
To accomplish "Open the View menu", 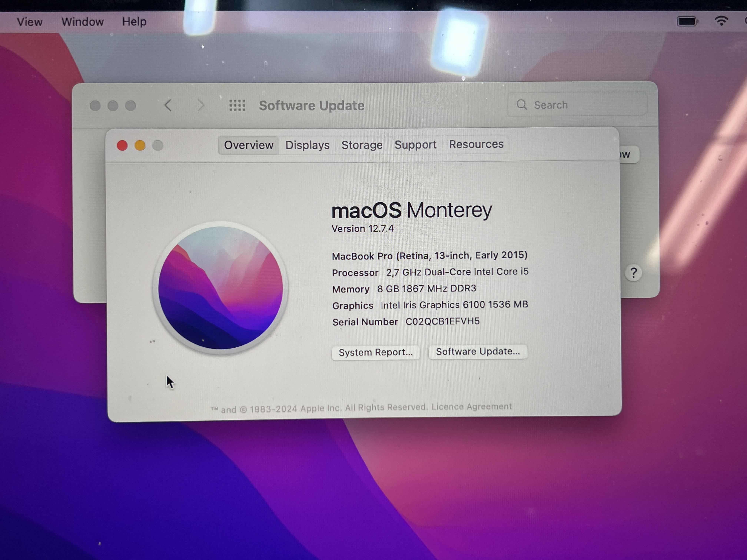I will (30, 22).
